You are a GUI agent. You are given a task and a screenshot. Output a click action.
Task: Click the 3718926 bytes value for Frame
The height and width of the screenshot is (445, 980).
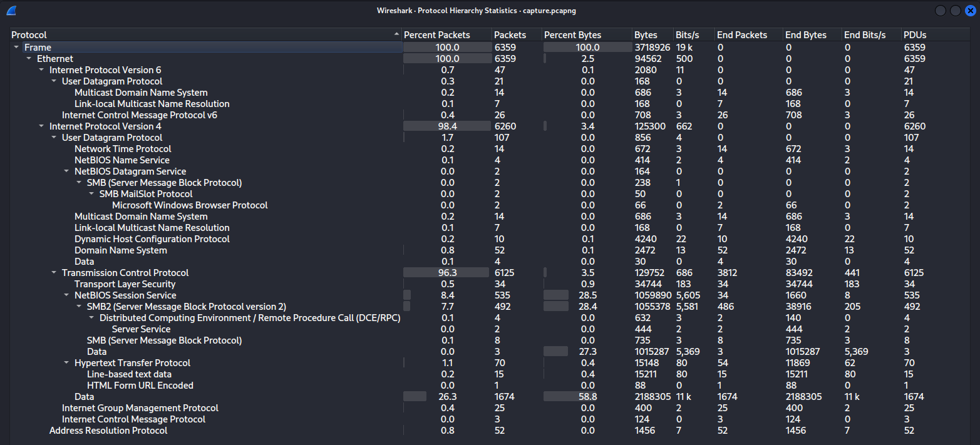coord(652,48)
